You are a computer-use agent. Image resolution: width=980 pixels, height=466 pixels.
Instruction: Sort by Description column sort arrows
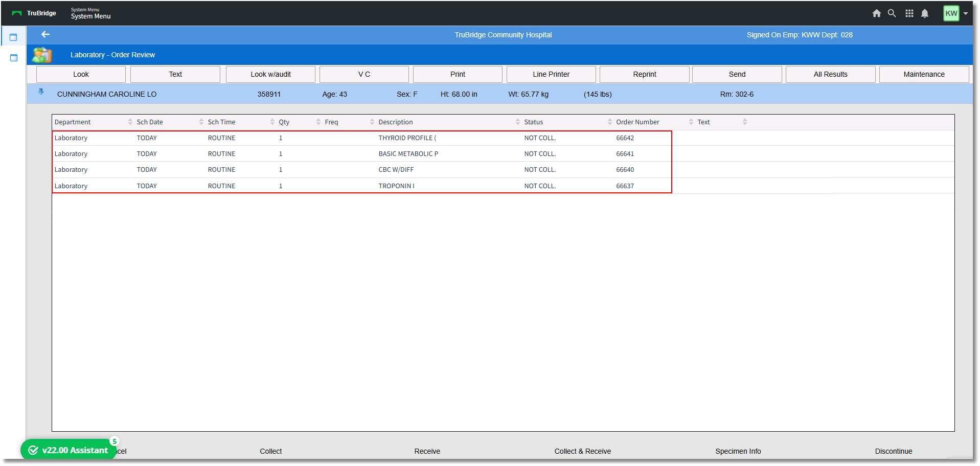518,122
